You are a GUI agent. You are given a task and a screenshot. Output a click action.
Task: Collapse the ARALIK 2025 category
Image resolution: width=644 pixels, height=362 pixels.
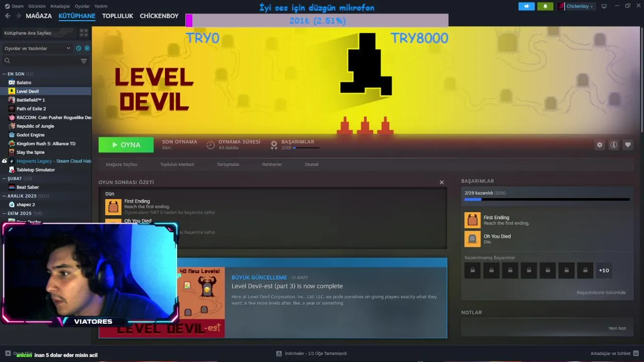[x=5, y=196]
